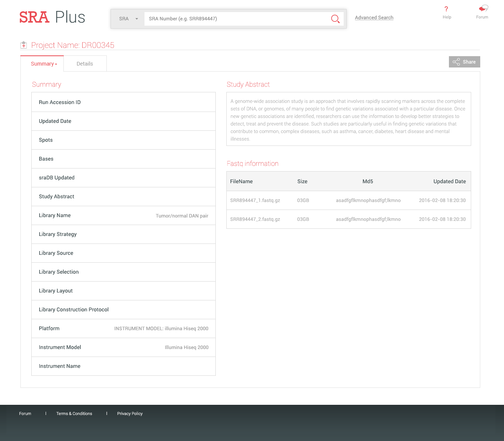Viewport: 504px width, 441px height.
Task: Click the magnifying glass search icon
Action: click(x=335, y=19)
